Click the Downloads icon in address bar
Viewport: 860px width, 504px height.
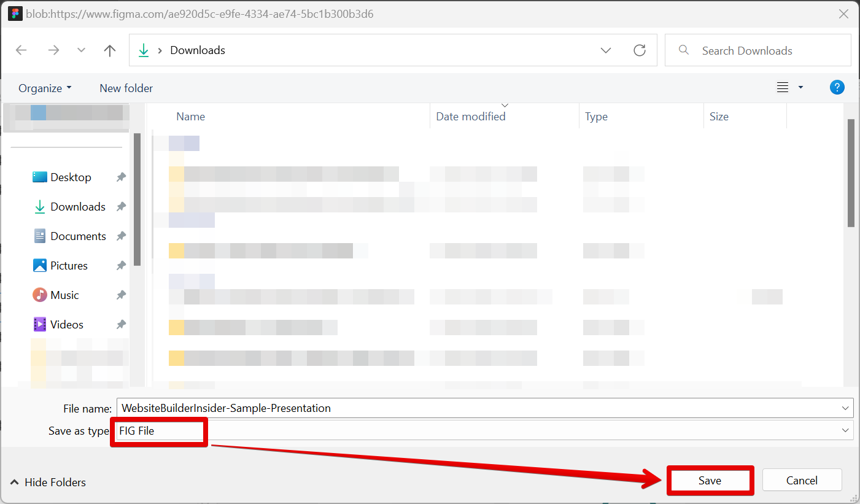[x=144, y=50]
